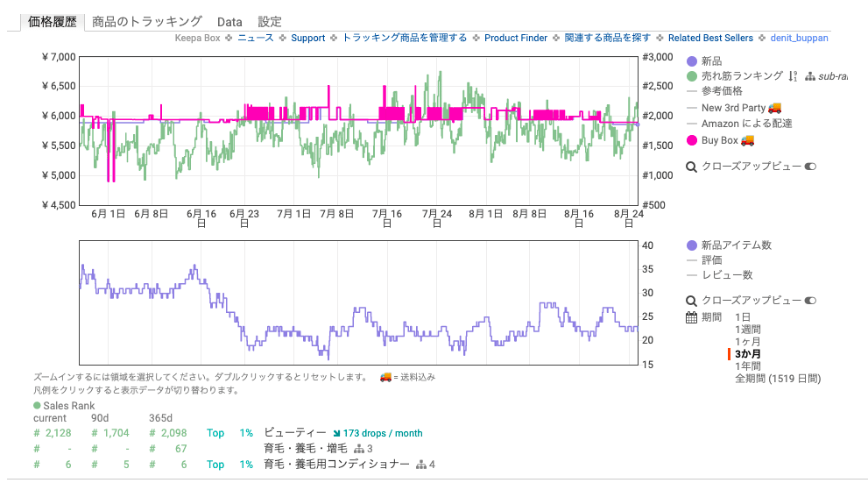Toggle 参考価格 line visibility in legend
This screenshot has width=868, height=483.
point(721,92)
